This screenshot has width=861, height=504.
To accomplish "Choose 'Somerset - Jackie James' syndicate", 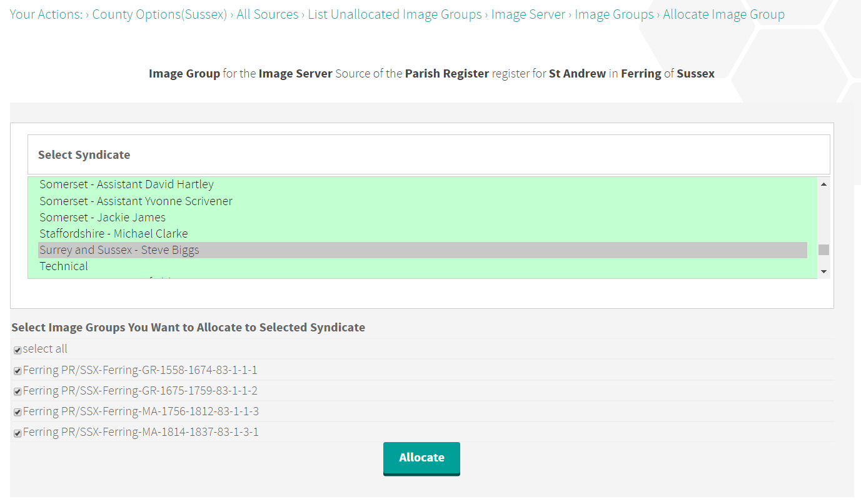I will (x=103, y=217).
